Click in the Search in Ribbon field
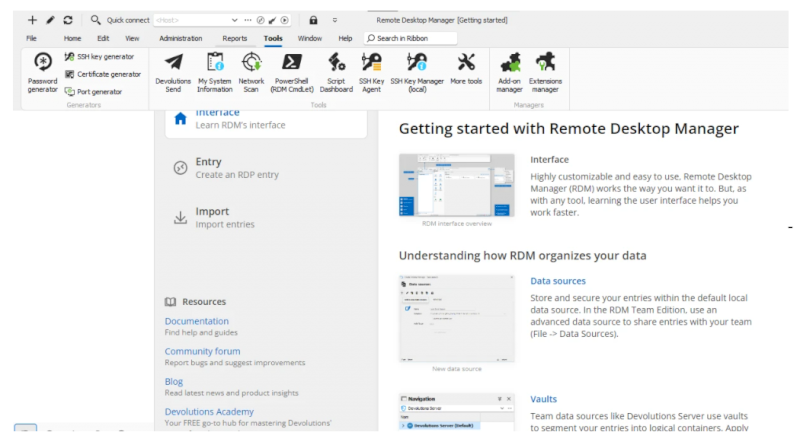Screen dimensions: 800x448 click(412, 38)
